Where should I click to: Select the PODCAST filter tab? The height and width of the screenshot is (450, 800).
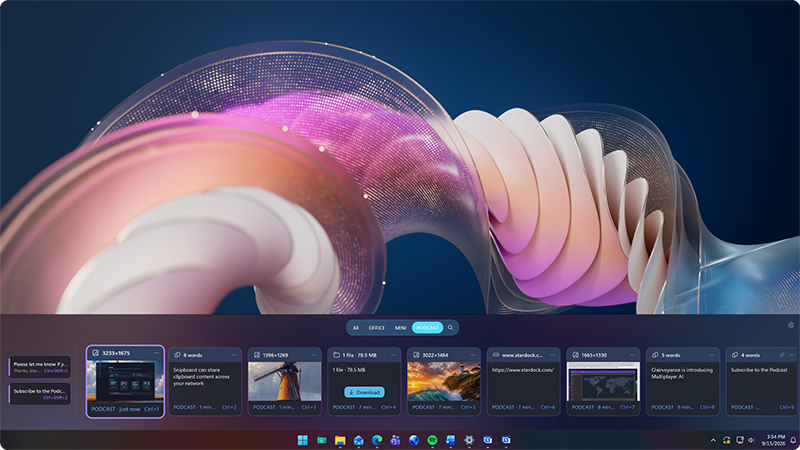point(428,328)
